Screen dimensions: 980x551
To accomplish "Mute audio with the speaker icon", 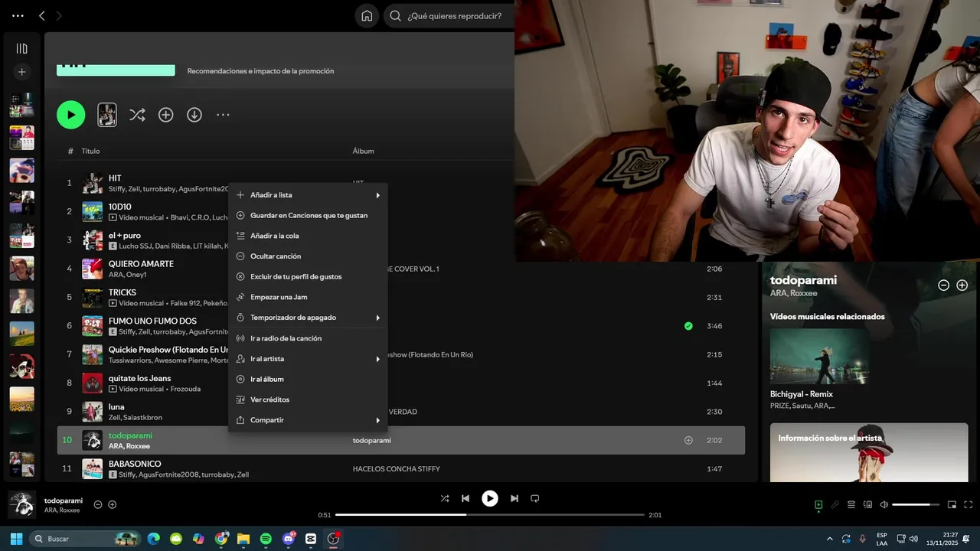I will click(x=884, y=504).
